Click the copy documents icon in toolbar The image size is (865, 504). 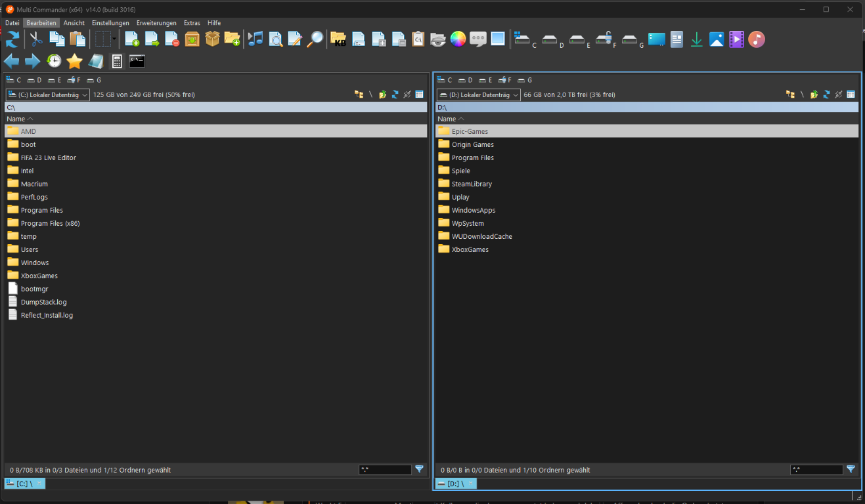point(57,39)
